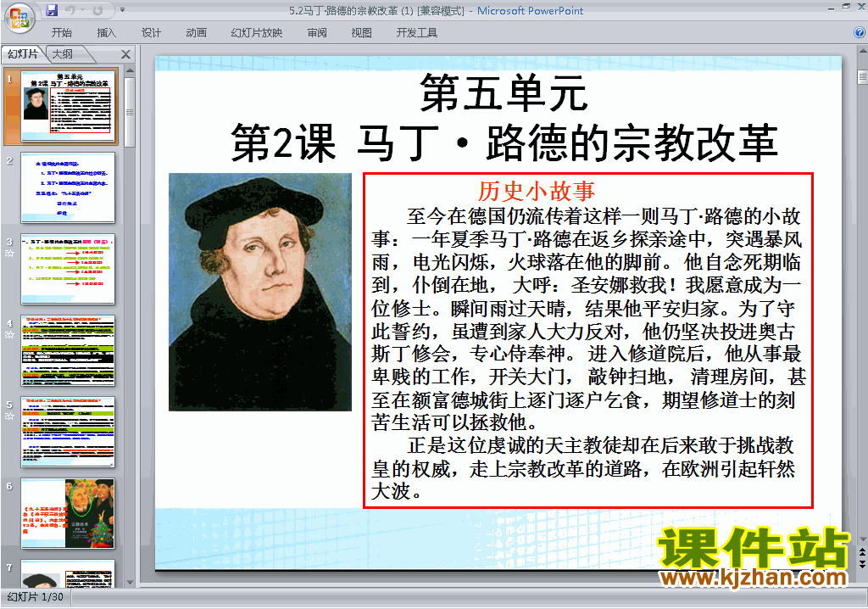Switch to the 幻灯片 pane tab
Image resolution: width=868 pixels, height=609 pixels.
[23, 53]
